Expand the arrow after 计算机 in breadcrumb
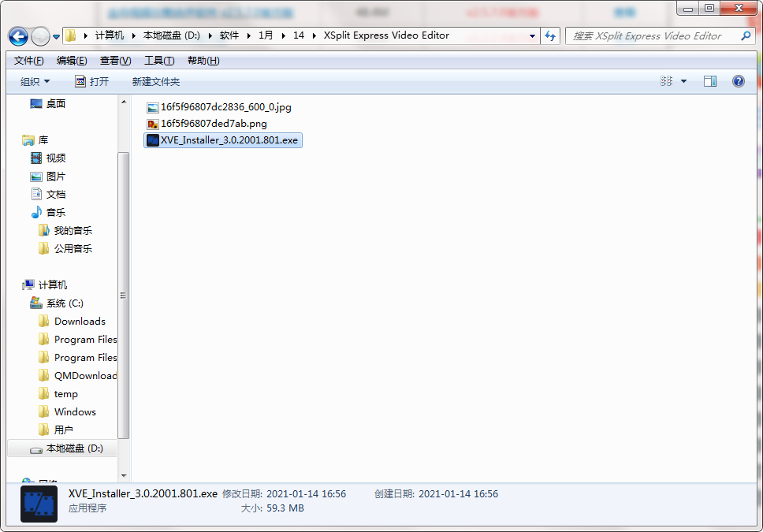The height and width of the screenshot is (532, 763). click(134, 35)
